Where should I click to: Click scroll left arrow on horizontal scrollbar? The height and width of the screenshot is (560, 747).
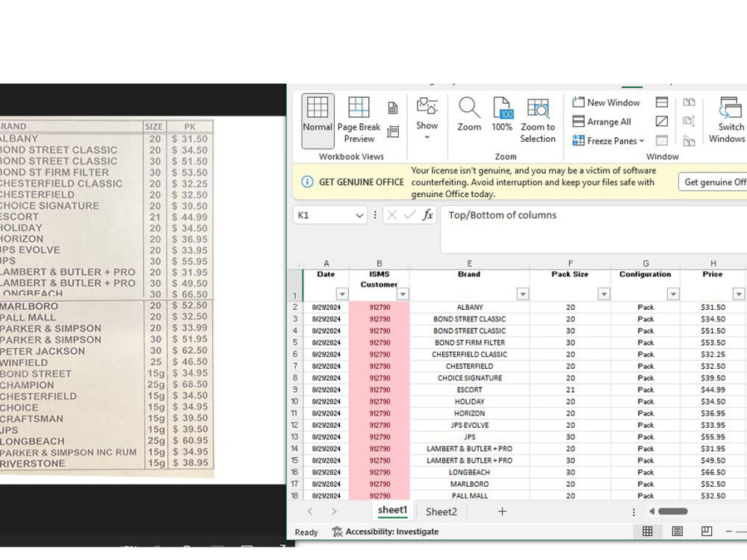(651, 511)
